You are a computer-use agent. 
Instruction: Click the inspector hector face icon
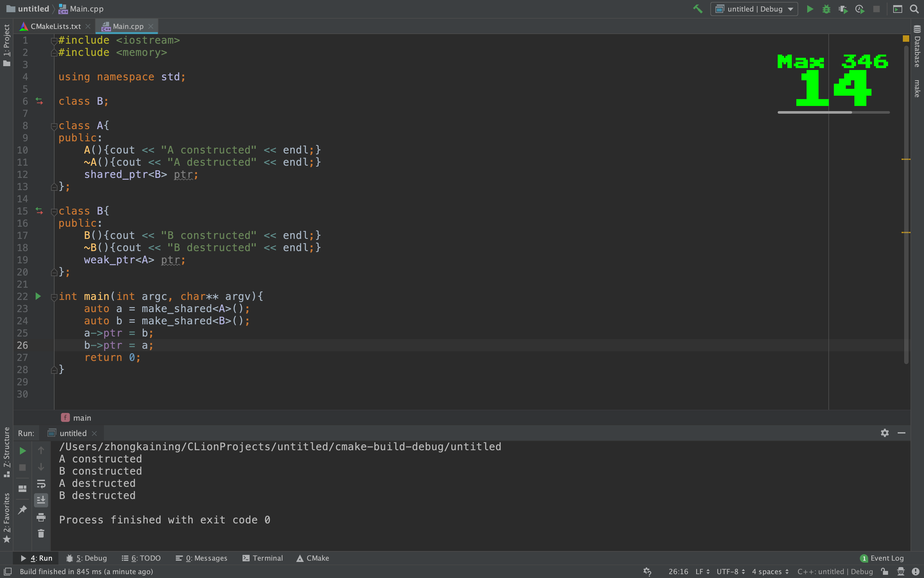(901, 572)
